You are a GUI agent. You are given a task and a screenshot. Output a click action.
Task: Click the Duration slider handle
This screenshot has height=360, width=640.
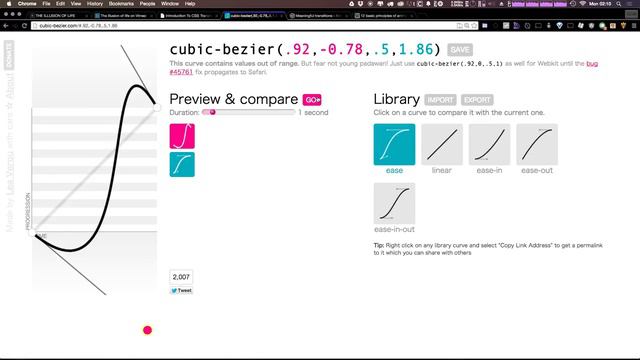point(213,112)
